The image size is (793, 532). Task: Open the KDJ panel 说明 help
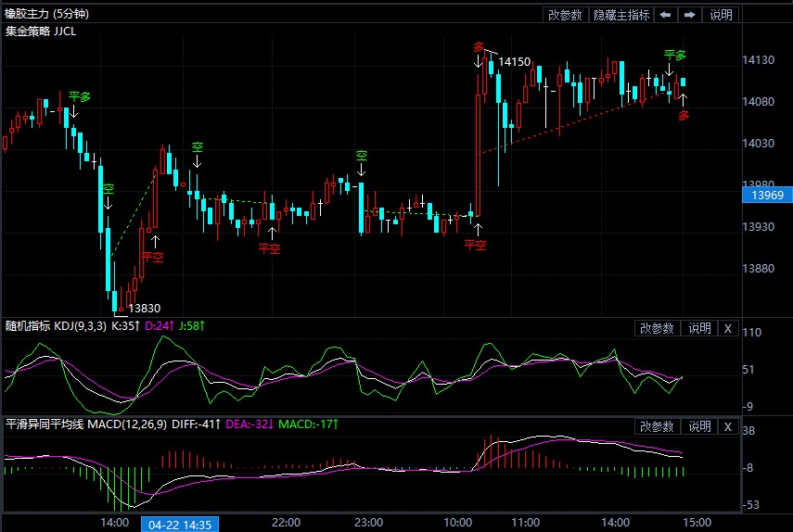point(698,328)
